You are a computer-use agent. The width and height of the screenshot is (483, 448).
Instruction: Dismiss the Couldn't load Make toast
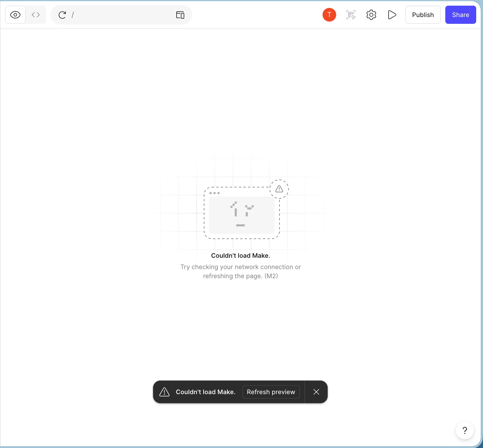(316, 392)
